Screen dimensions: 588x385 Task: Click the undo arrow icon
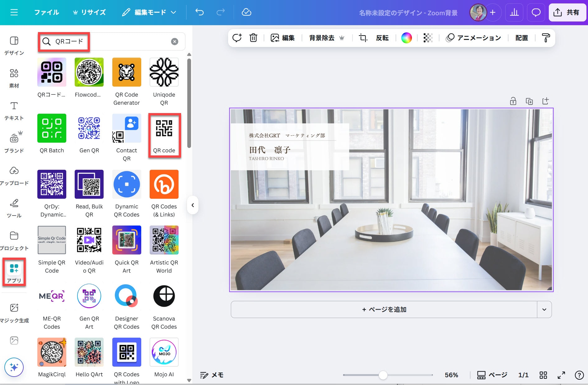coord(199,12)
